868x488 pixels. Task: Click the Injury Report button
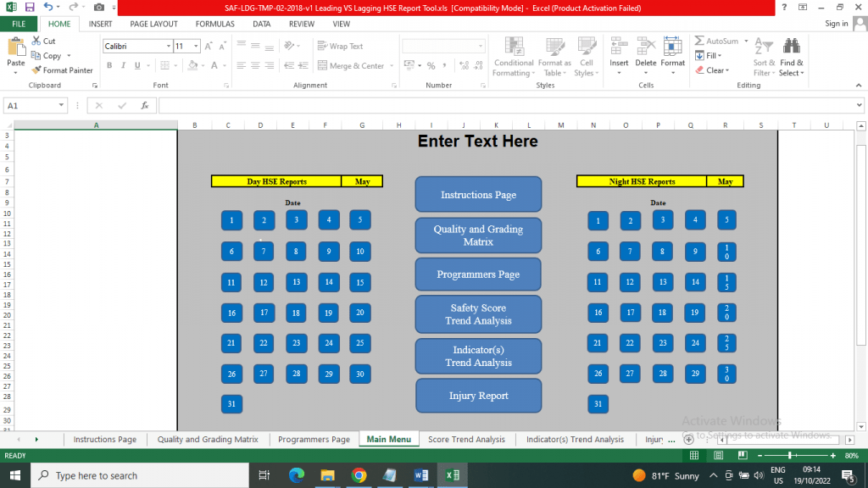point(478,396)
